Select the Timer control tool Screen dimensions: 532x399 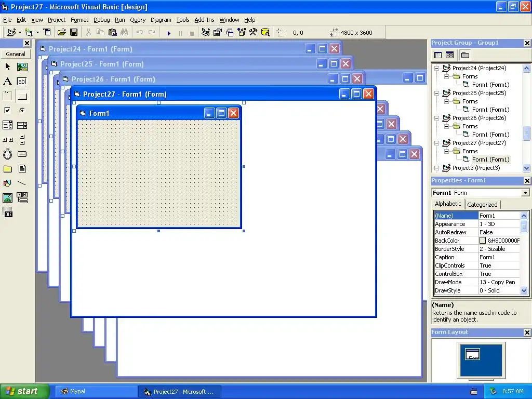[x=7, y=154]
